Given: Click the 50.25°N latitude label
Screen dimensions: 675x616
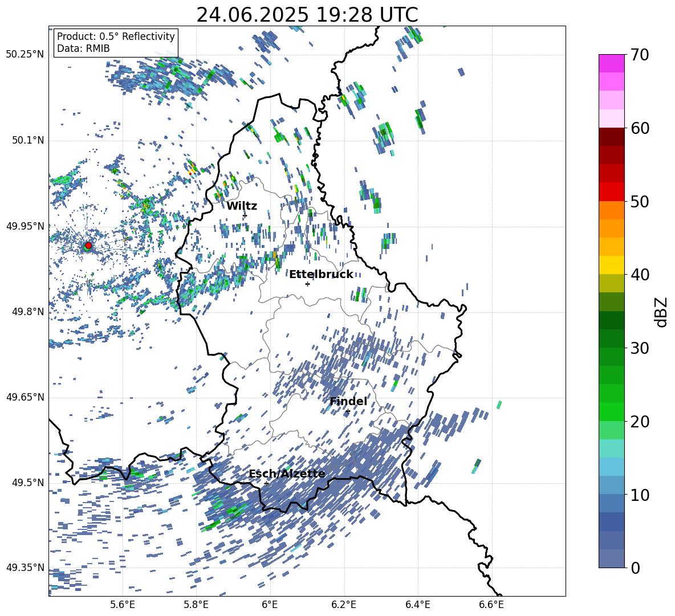Looking at the screenshot, I should click(25, 55).
